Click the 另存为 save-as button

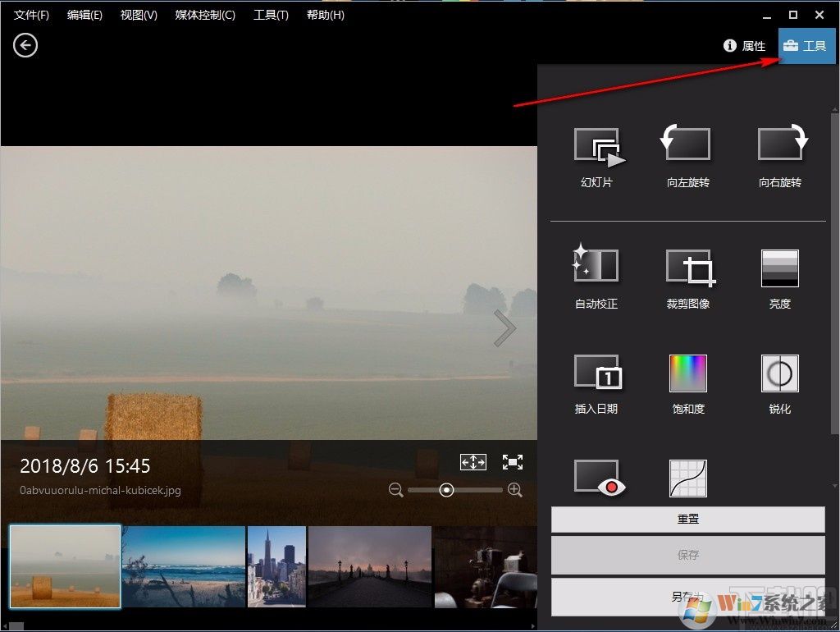688,597
